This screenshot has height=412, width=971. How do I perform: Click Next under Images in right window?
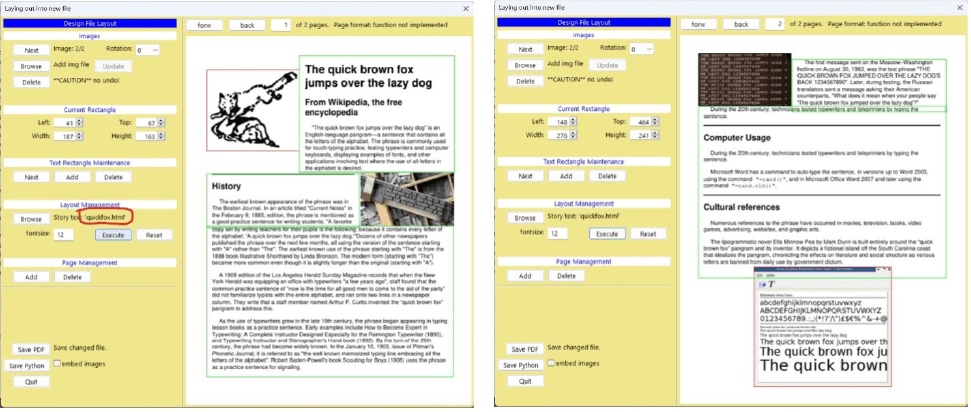[x=525, y=49]
